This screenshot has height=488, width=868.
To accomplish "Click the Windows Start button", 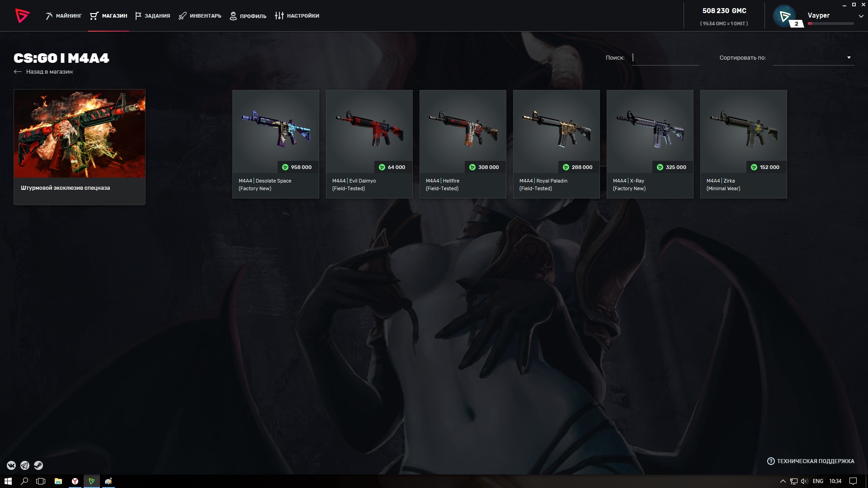I will pyautogui.click(x=8, y=481).
